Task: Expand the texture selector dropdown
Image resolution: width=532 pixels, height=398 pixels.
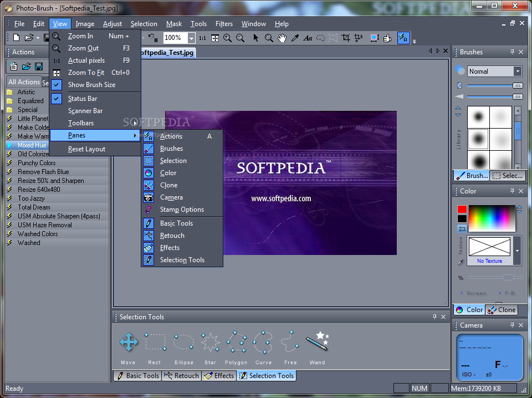Action: click(x=517, y=251)
